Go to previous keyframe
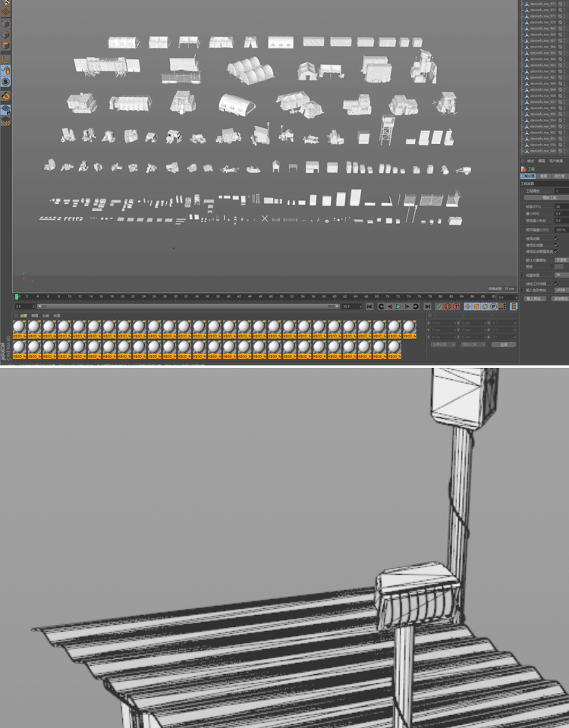This screenshot has height=728, width=569. pos(381,306)
